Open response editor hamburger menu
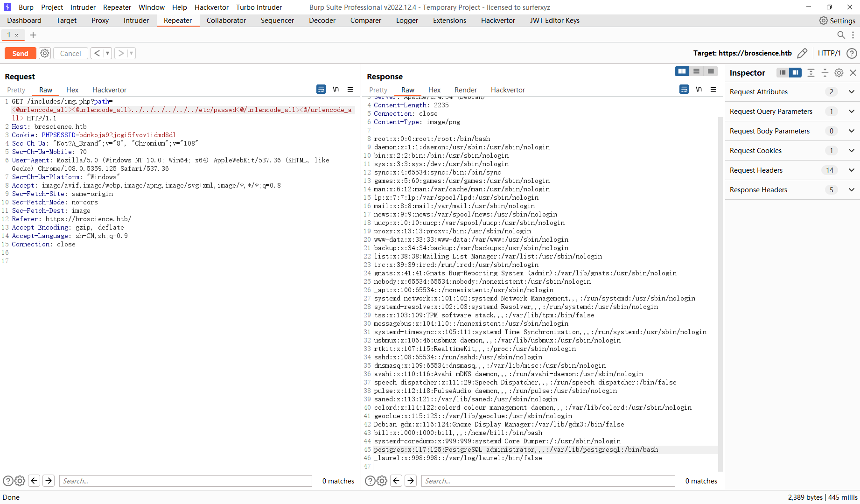Screen dimensions: 860x504 click(x=713, y=89)
